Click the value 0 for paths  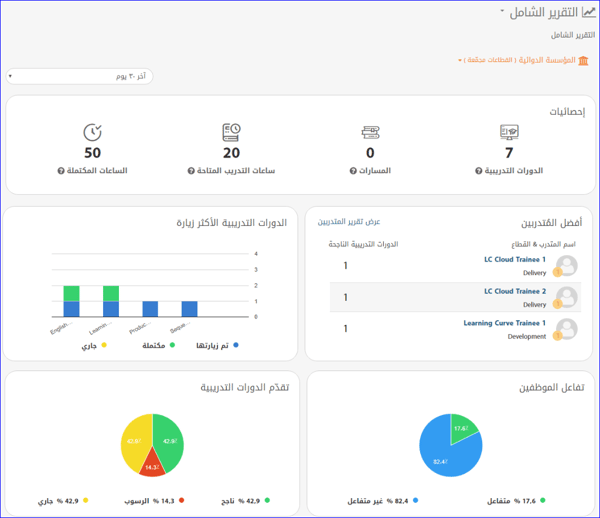pos(370,153)
